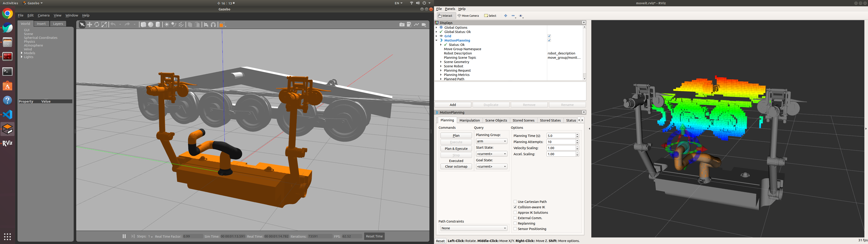Image resolution: width=868 pixels, height=244 pixels.
Task: Choose the Translate mode tool in Gazebo
Action: pyautogui.click(x=90, y=25)
